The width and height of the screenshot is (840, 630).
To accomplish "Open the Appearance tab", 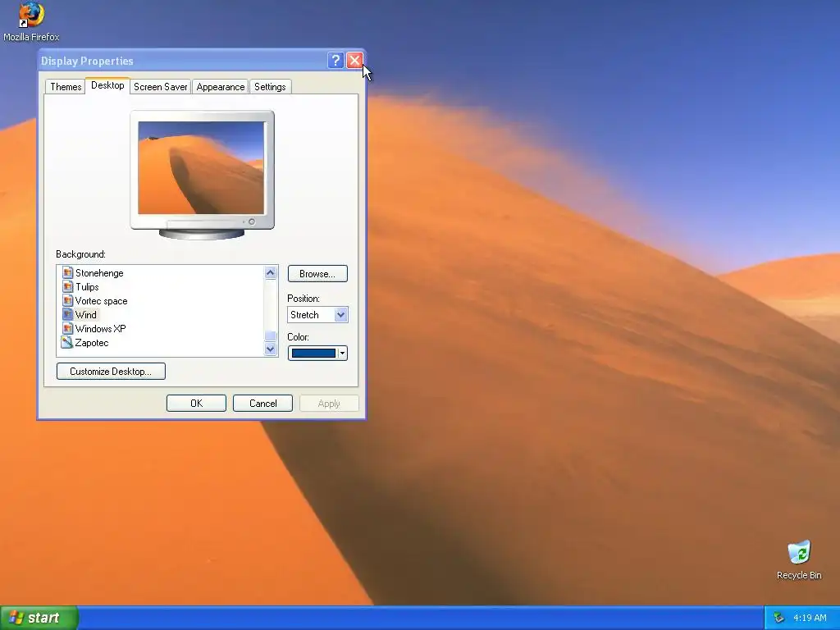I will click(x=220, y=87).
